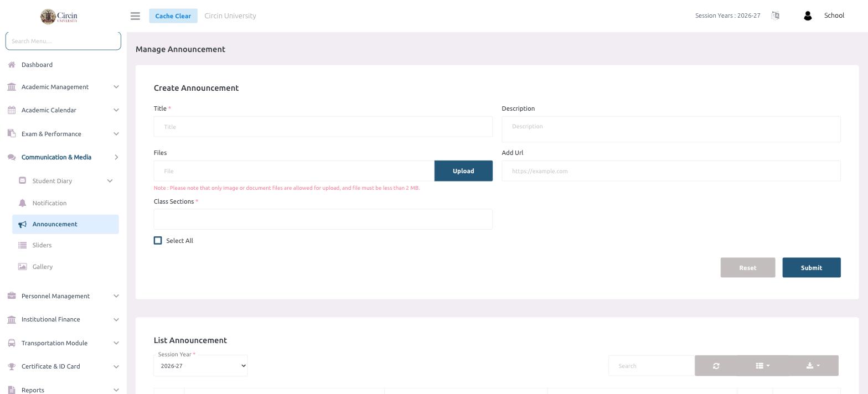The height and width of the screenshot is (394, 868).
Task: Expand Institutional Finance chevron
Action: pos(116,319)
